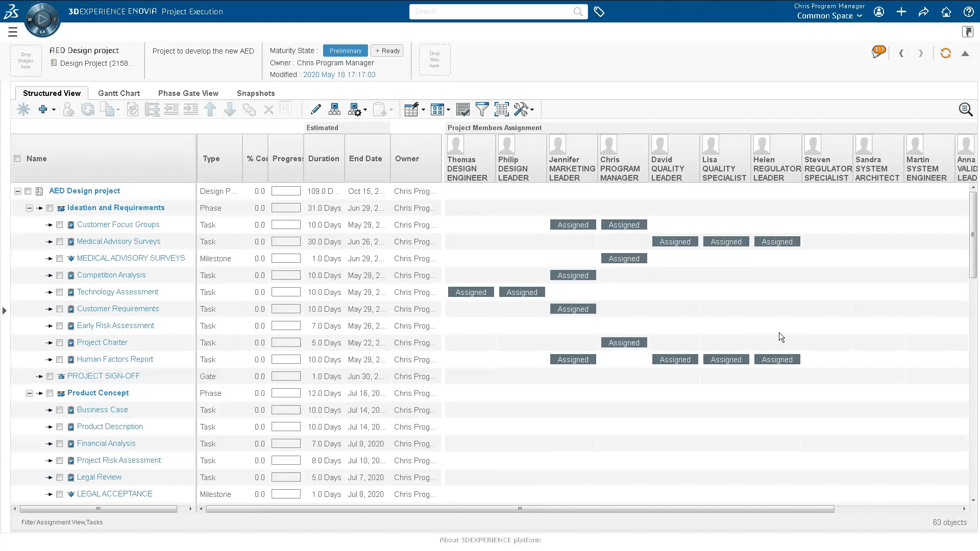Click the hierarchy with gear icon
This screenshot has width=980, height=551.
coord(354,109)
